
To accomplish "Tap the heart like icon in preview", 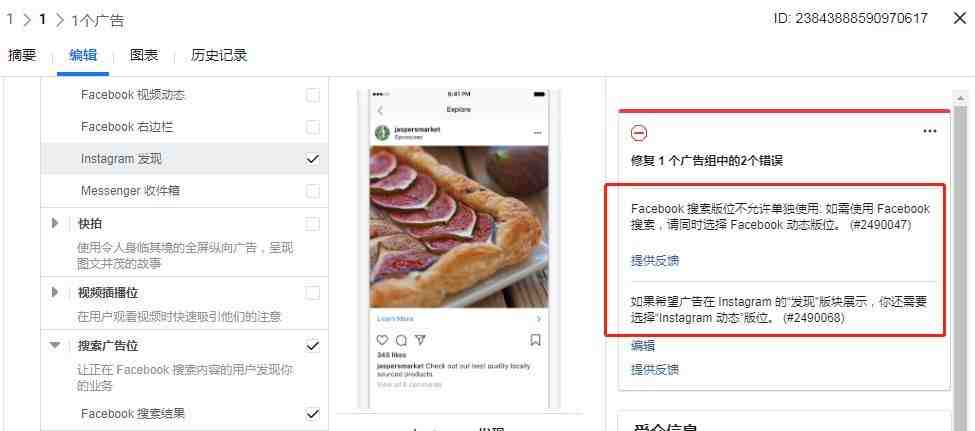I will click(382, 340).
